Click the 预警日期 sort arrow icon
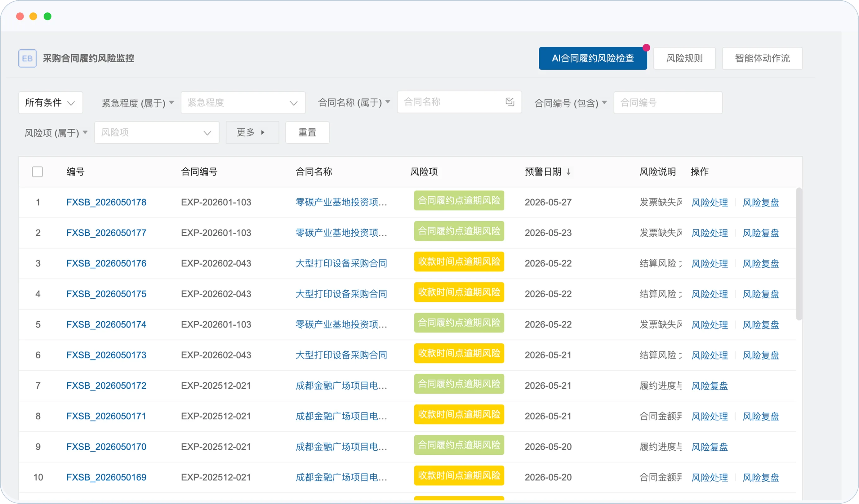This screenshot has height=504, width=859. (568, 172)
